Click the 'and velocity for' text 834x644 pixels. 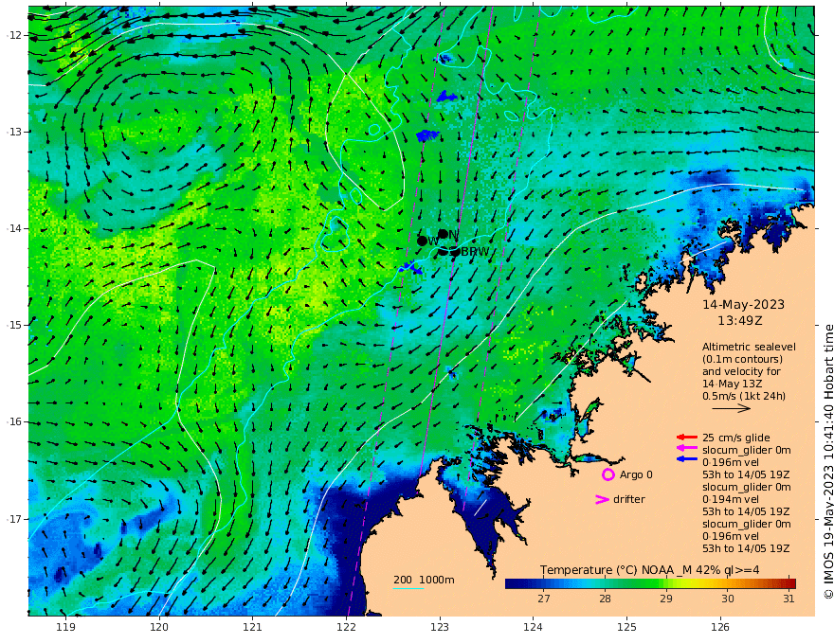click(741, 371)
